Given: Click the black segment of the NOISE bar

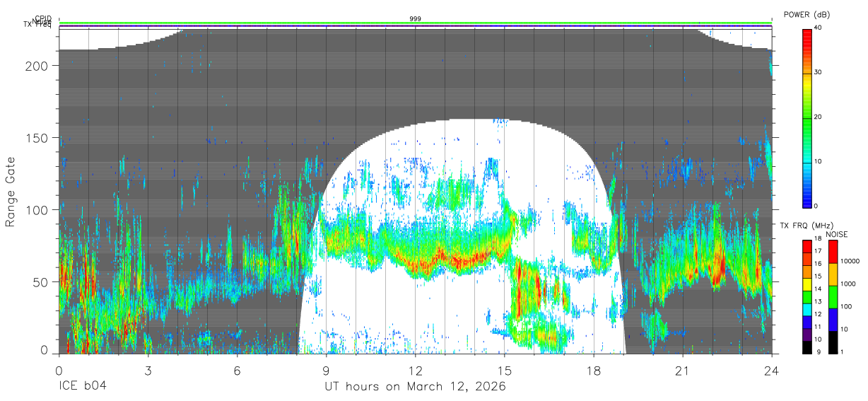Looking at the screenshot, I should pyautogui.click(x=833, y=342).
